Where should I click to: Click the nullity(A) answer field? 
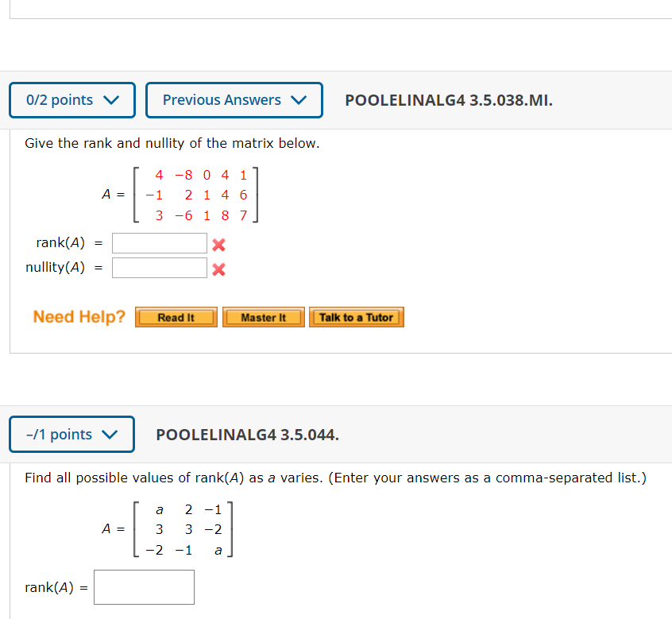[159, 268]
